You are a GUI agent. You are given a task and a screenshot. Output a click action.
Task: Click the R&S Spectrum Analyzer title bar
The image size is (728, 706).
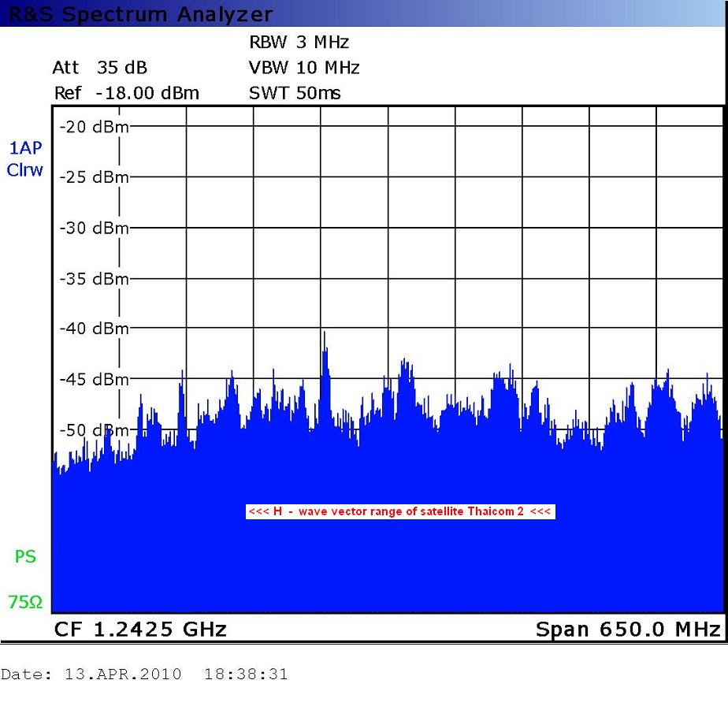click(x=142, y=14)
